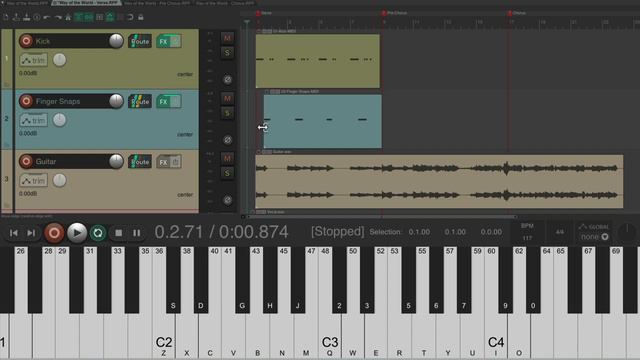Image resolution: width=640 pixels, height=360 pixels.
Task: Click the Open Project toolbar icon
Action: point(16,17)
